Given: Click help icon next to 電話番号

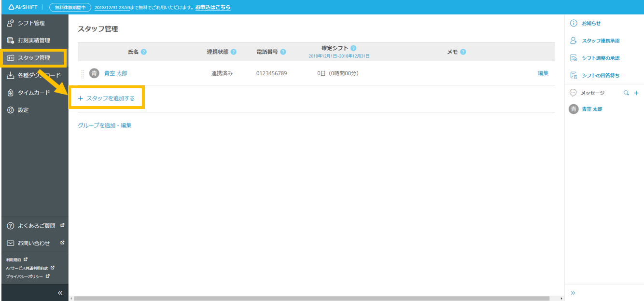Looking at the screenshot, I should pos(283,52).
